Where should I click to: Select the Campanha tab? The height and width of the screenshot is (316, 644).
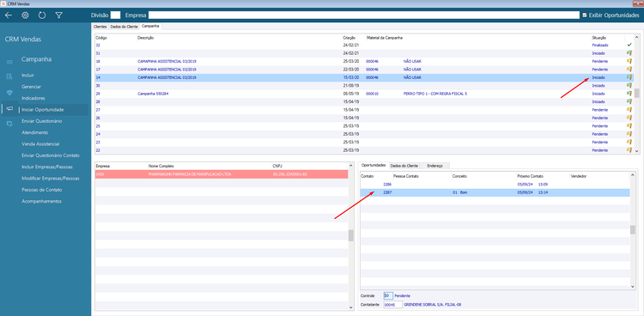point(150,27)
